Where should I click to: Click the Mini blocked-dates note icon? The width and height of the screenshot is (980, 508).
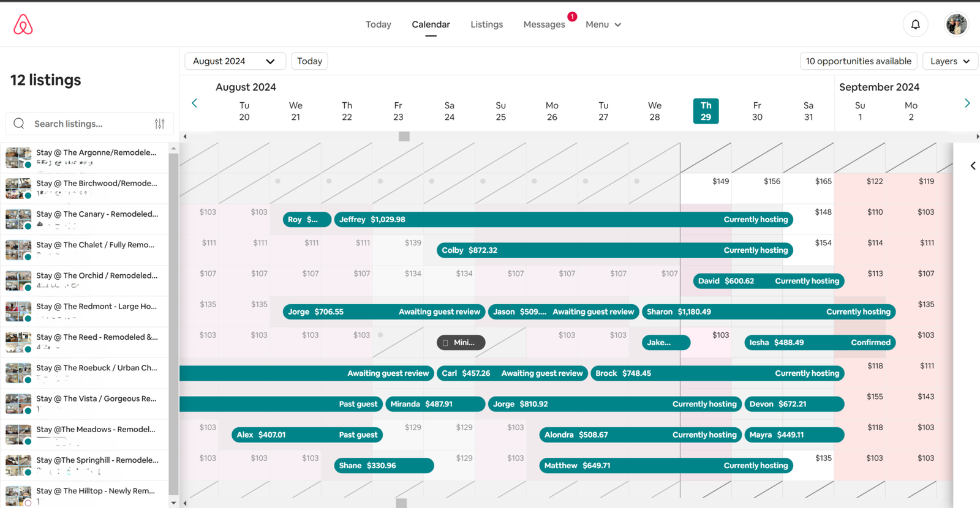pyautogui.click(x=446, y=343)
